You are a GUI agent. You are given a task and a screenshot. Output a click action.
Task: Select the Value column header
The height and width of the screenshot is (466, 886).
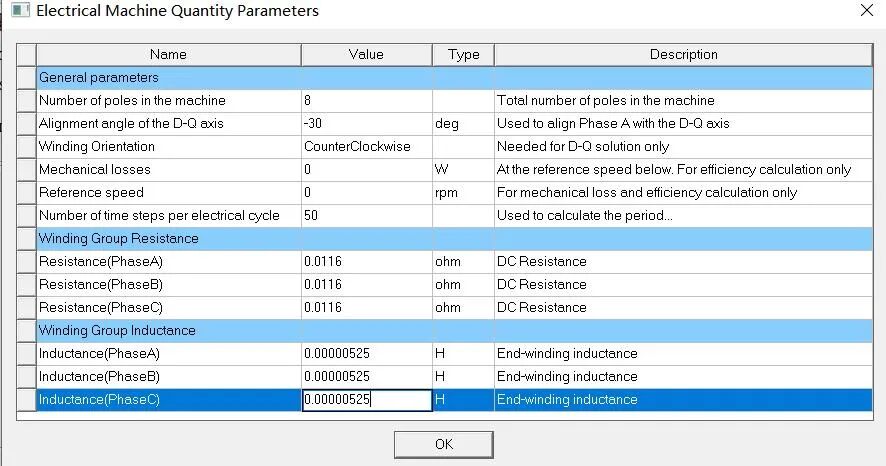click(366, 55)
